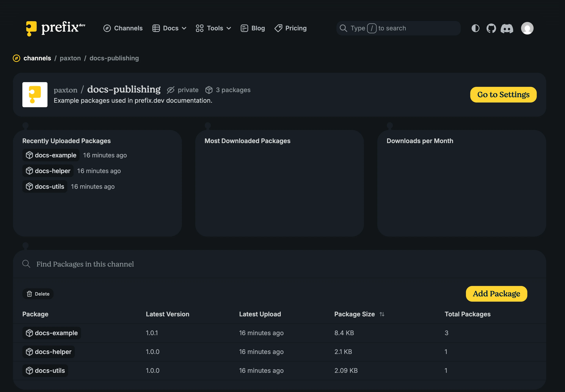Open docs-helper in the package table
565x392 pixels.
48,352
